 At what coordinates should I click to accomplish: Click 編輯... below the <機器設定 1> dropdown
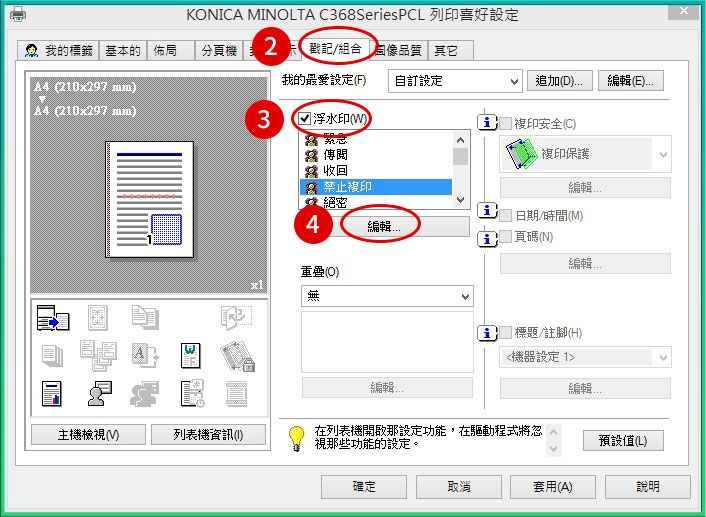point(585,388)
